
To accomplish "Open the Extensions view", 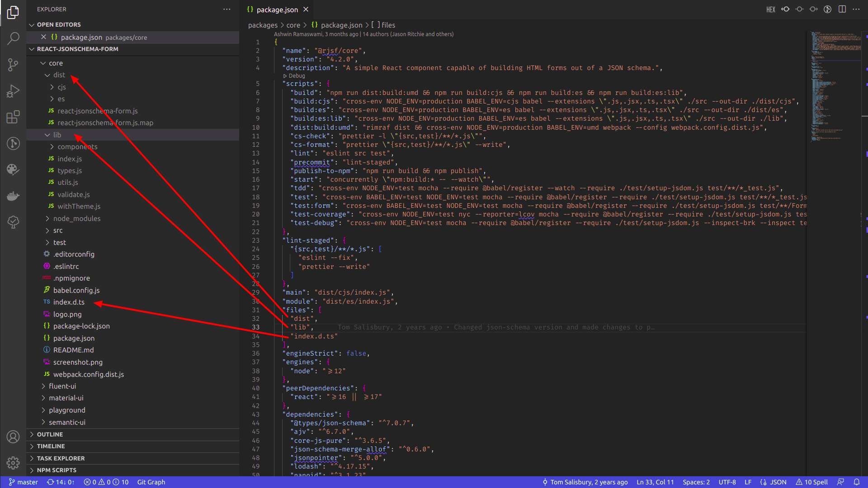I will pyautogui.click(x=13, y=117).
